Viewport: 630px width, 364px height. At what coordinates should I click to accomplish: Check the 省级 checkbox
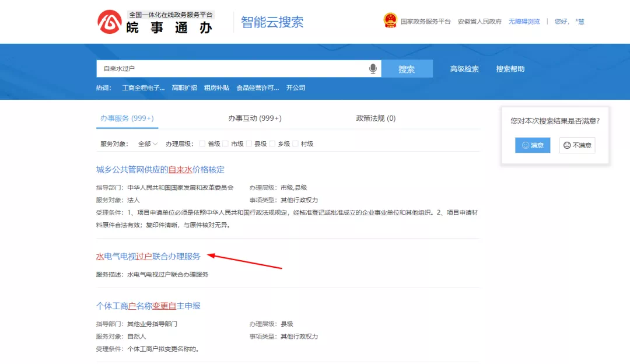click(202, 143)
